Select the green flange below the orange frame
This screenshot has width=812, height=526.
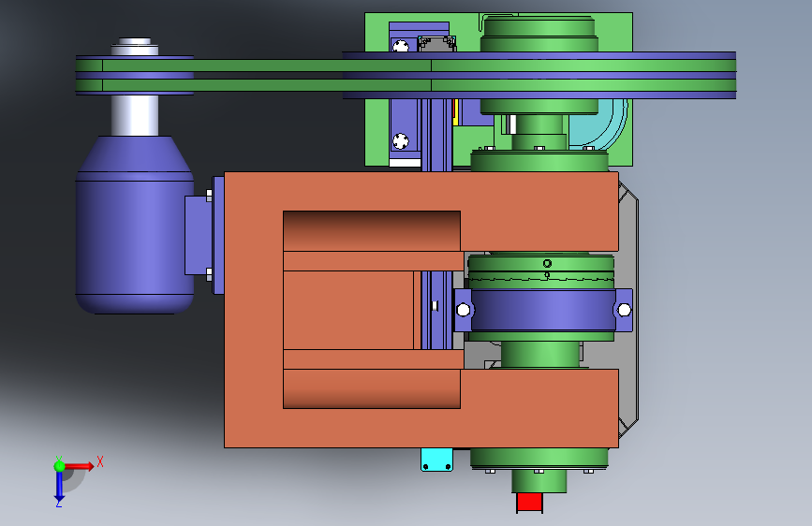coord(539,458)
